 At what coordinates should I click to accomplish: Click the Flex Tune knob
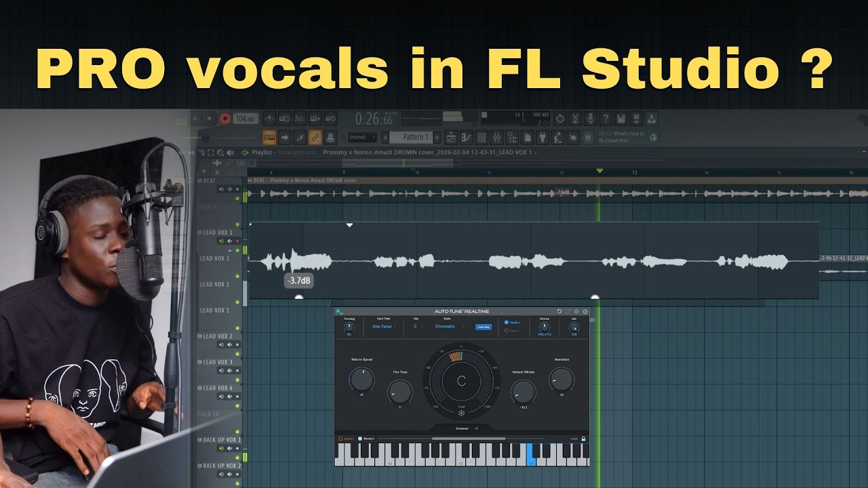click(400, 392)
